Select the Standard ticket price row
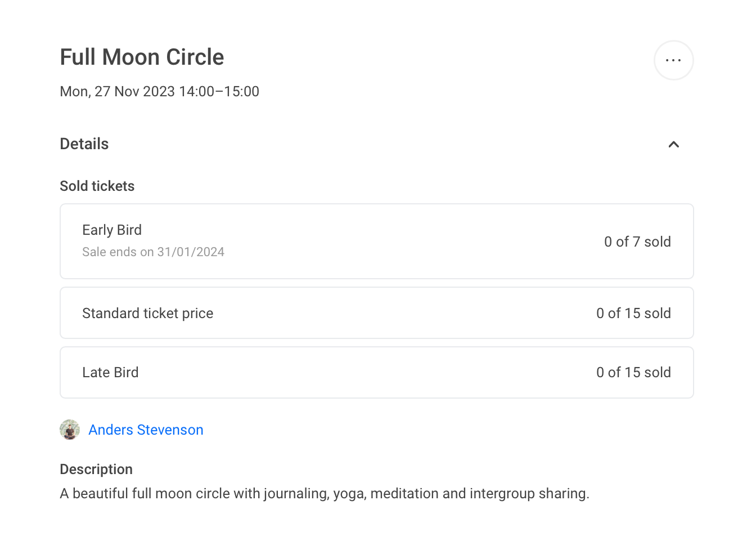This screenshot has width=756, height=536. tap(377, 313)
